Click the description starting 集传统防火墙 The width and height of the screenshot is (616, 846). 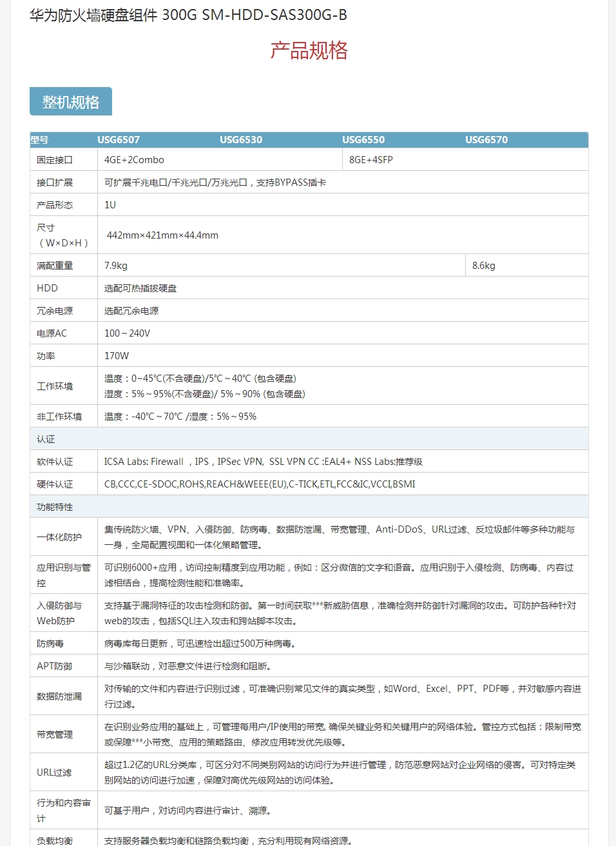340,537
